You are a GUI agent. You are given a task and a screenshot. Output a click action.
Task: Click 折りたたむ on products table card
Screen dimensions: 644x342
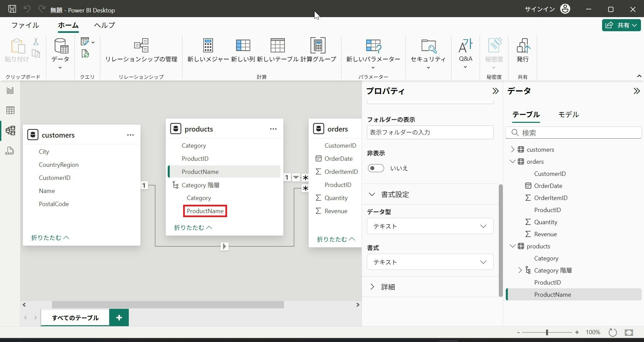pos(193,228)
